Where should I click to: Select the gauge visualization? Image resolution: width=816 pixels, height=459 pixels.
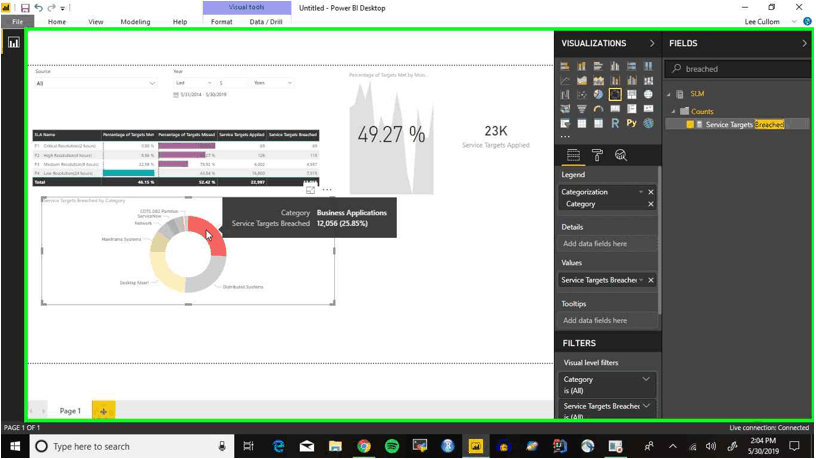598,109
